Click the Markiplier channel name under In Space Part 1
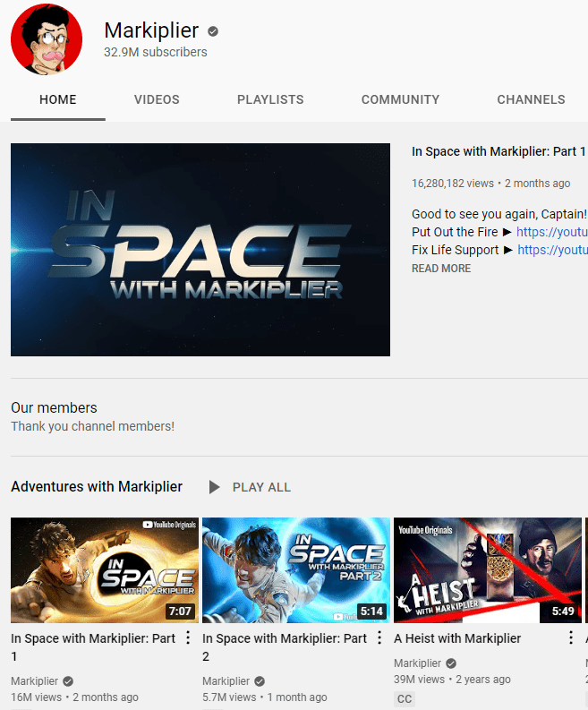The width and height of the screenshot is (588, 710). 34,681
